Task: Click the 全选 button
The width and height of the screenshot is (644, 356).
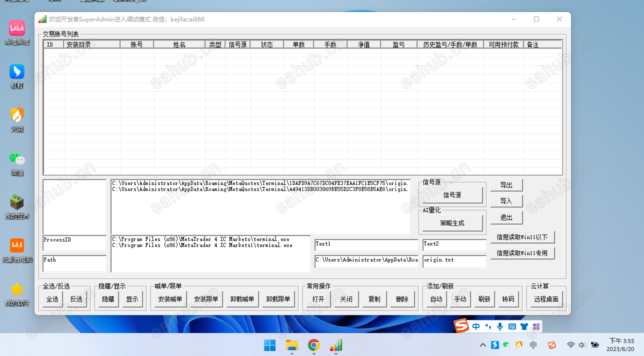Action: (52, 299)
